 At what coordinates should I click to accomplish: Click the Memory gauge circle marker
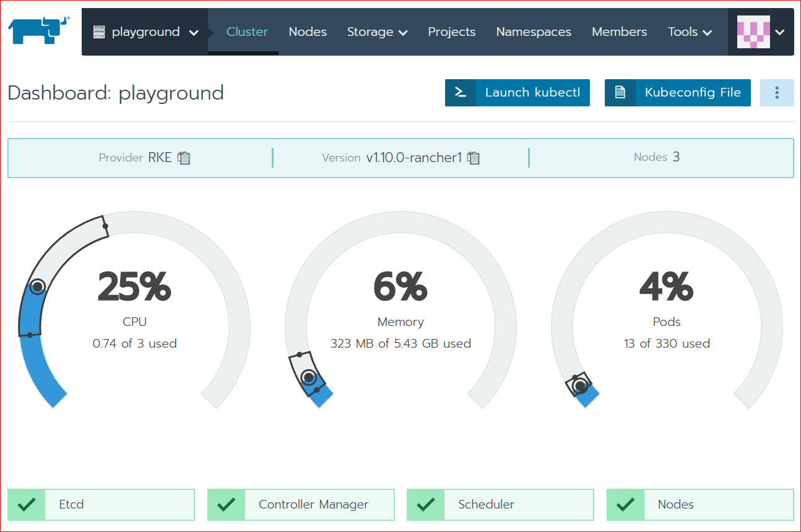point(308,377)
